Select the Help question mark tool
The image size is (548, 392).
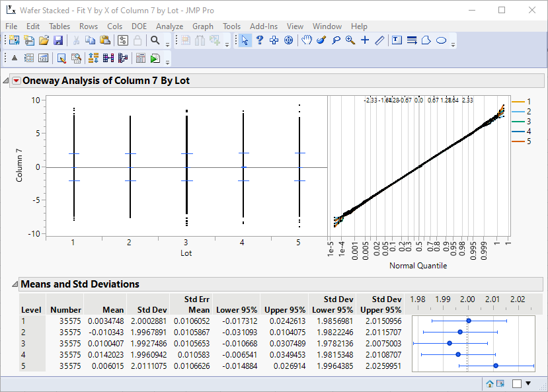pos(260,41)
